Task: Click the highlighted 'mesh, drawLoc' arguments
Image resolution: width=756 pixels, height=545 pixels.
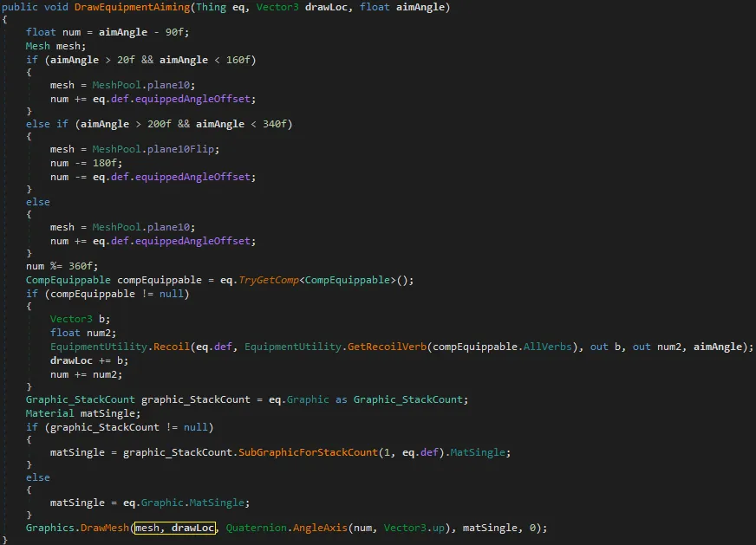Action: click(x=174, y=528)
